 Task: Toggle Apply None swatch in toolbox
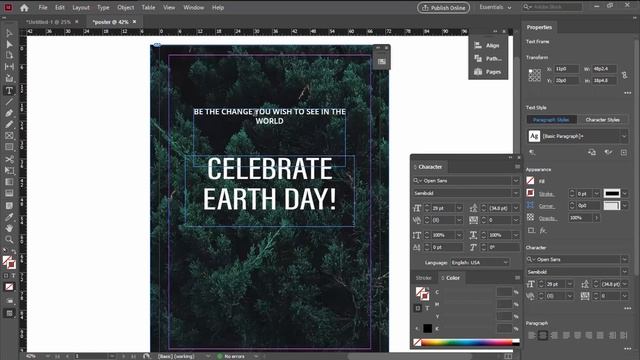[9, 287]
